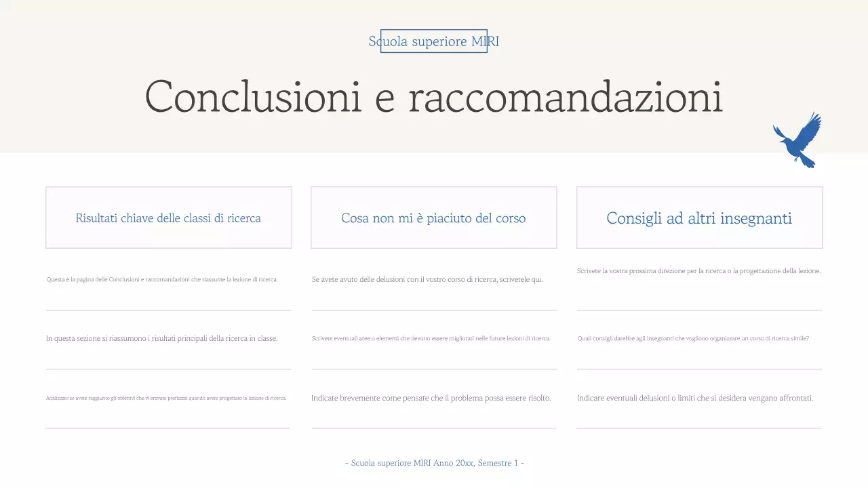
Task: Click line under "Scrivete eventuali aree o elementi"
Action: click(433, 369)
